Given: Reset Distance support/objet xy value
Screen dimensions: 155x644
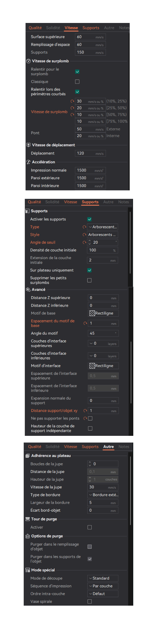Looking at the screenshot, I should tap(85, 411).
